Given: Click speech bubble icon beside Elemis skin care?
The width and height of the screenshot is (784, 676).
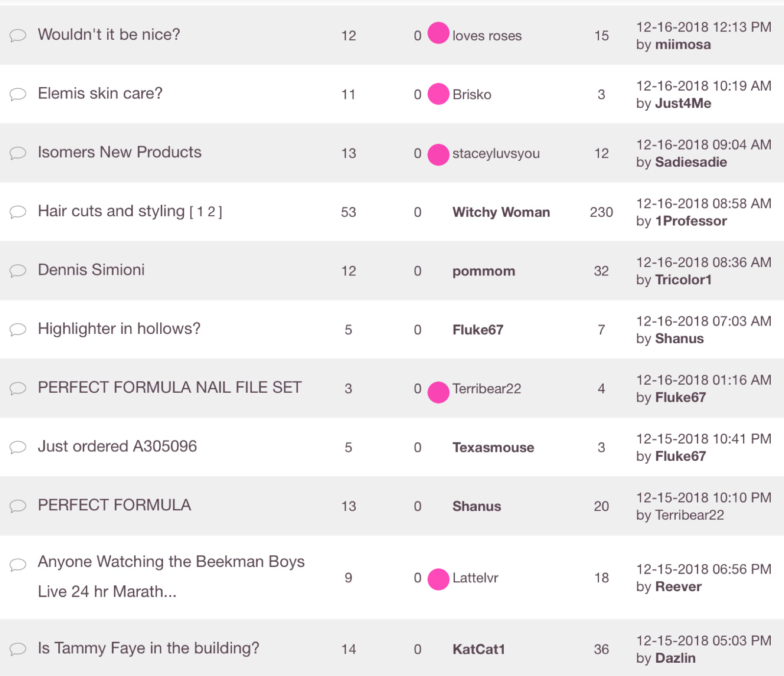Looking at the screenshot, I should pos(18,94).
